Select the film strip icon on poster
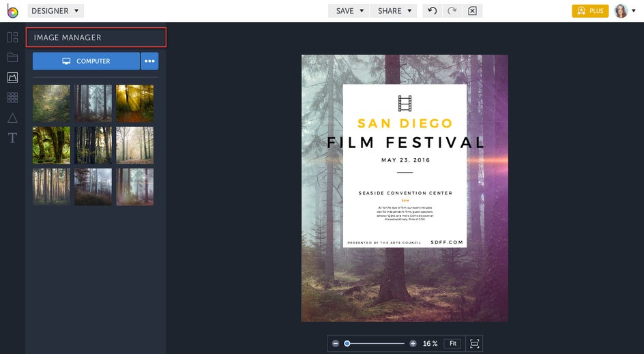The height and width of the screenshot is (354, 644). tap(405, 104)
